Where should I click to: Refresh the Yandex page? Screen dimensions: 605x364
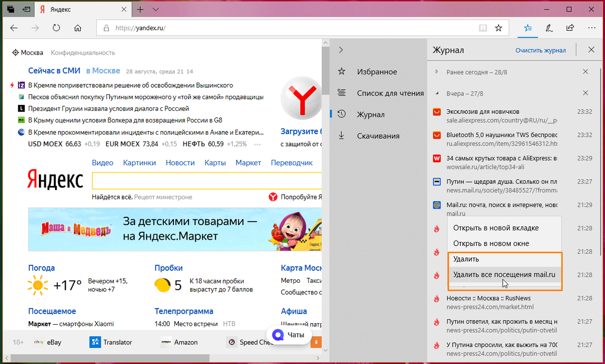[56, 28]
